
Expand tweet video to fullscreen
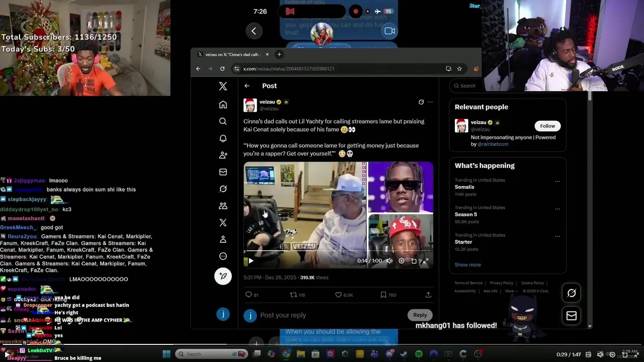point(426,261)
